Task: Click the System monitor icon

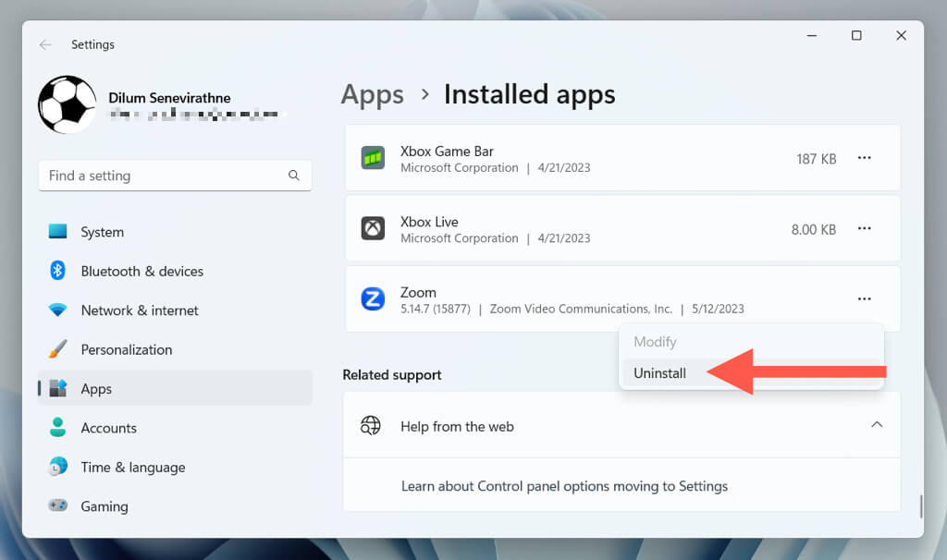Action: tap(57, 231)
